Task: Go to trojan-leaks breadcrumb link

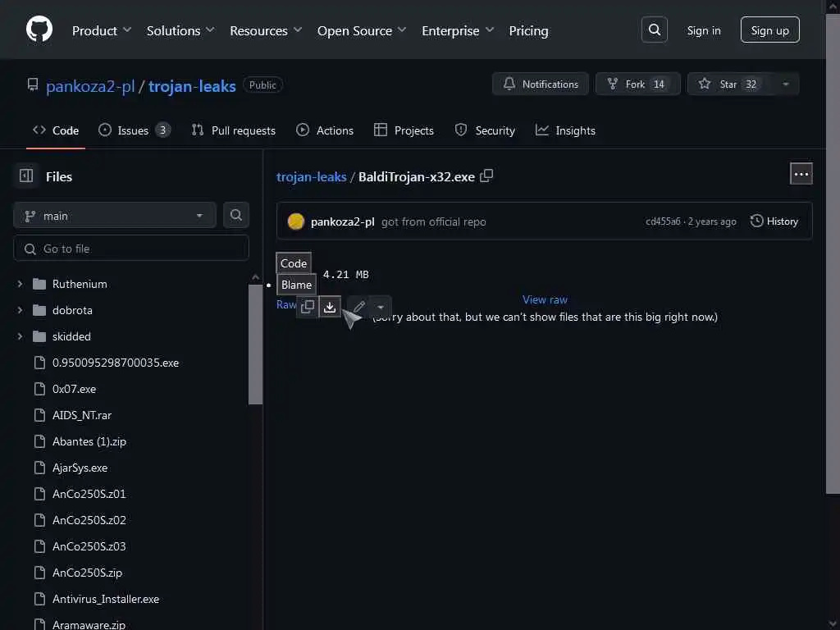Action: click(x=311, y=177)
